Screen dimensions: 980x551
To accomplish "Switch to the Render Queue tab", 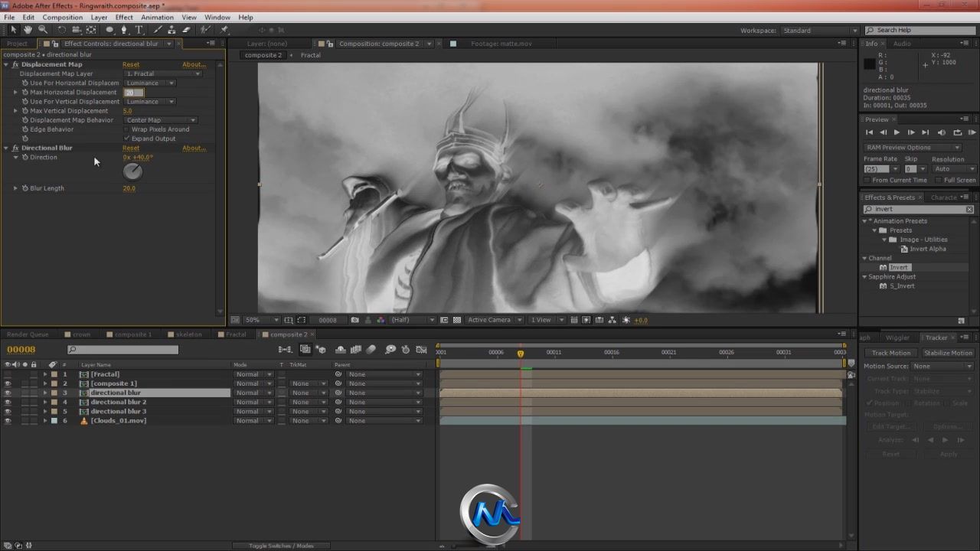I will pos(28,334).
